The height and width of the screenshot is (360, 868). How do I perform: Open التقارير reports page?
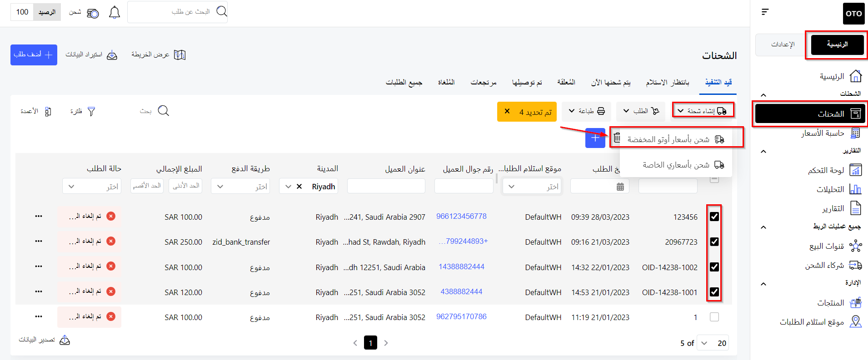coord(842,208)
